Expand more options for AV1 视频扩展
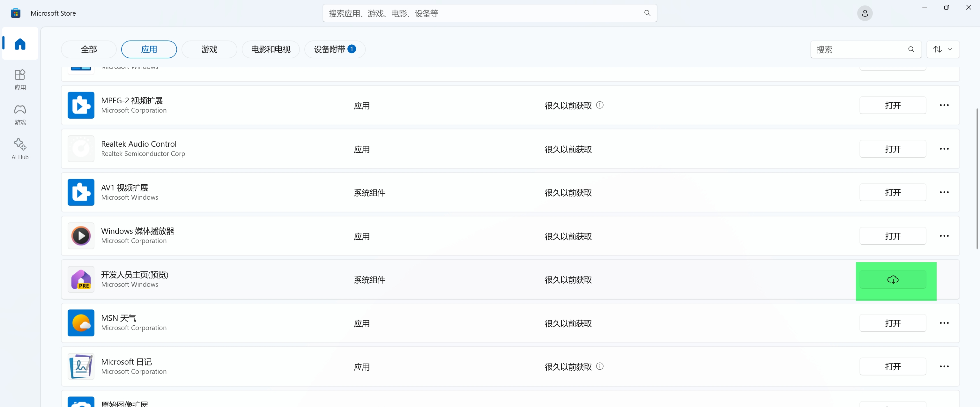The width and height of the screenshot is (980, 407). pos(944,192)
